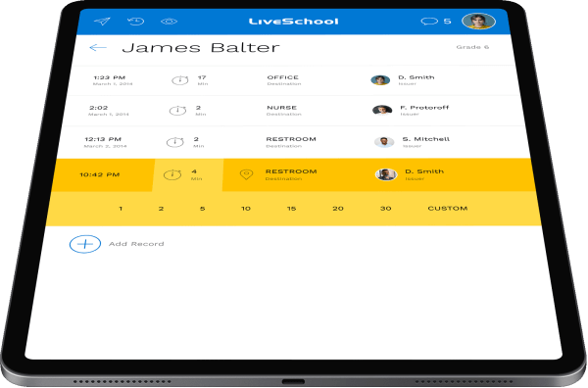The image size is (588, 388).
Task: Toggle the eye visibility icon in header
Action: pyautogui.click(x=169, y=22)
